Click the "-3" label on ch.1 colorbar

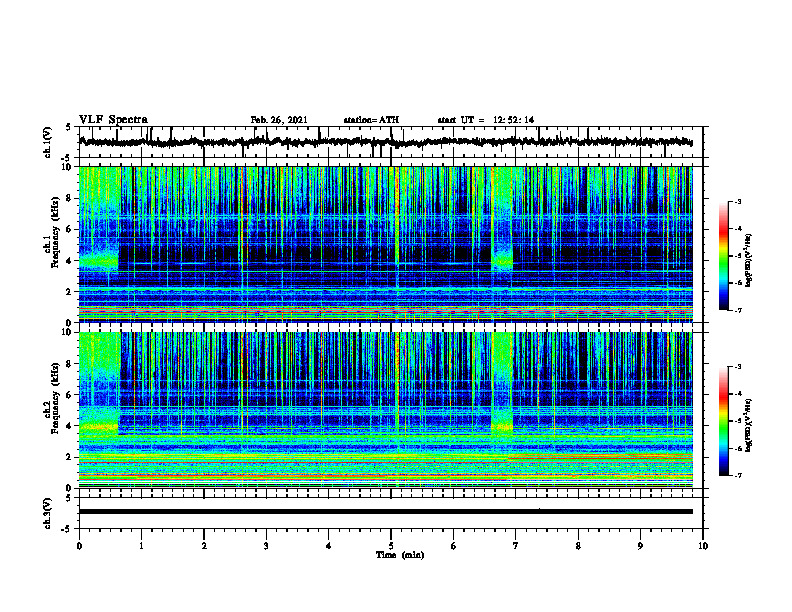point(738,201)
